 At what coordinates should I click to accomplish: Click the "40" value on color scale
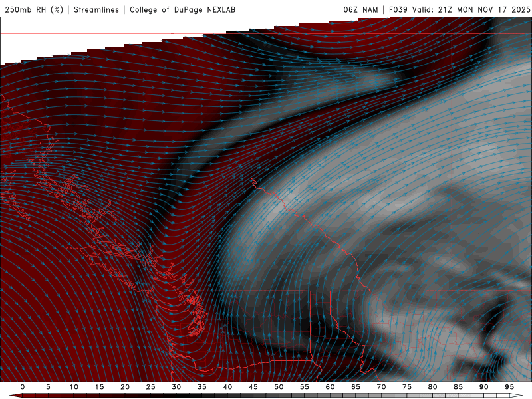pos(227,387)
